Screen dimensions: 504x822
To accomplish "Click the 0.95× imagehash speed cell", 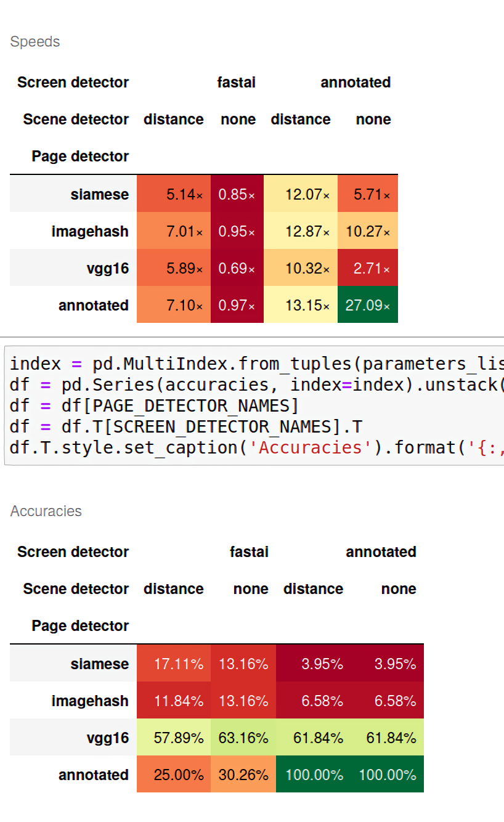I will pyautogui.click(x=237, y=230).
